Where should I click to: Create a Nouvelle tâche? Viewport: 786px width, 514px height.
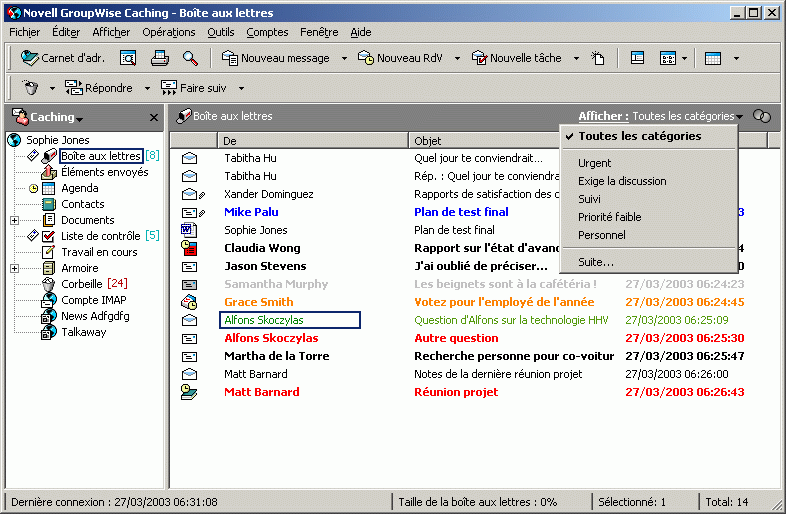tap(517, 58)
